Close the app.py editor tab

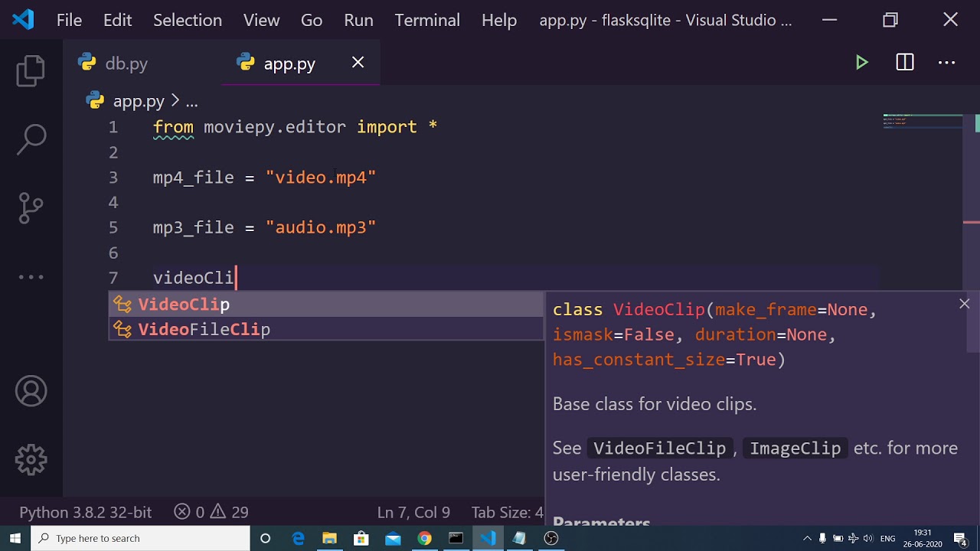358,63
